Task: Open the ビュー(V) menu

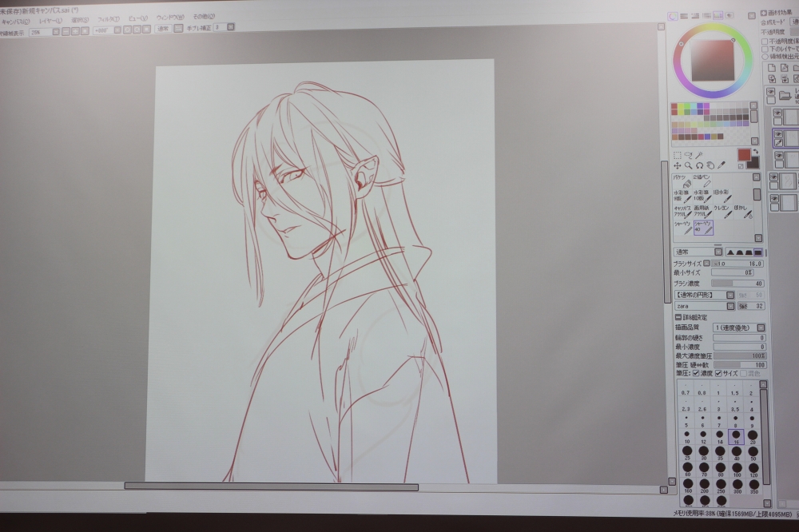Action: [137, 18]
